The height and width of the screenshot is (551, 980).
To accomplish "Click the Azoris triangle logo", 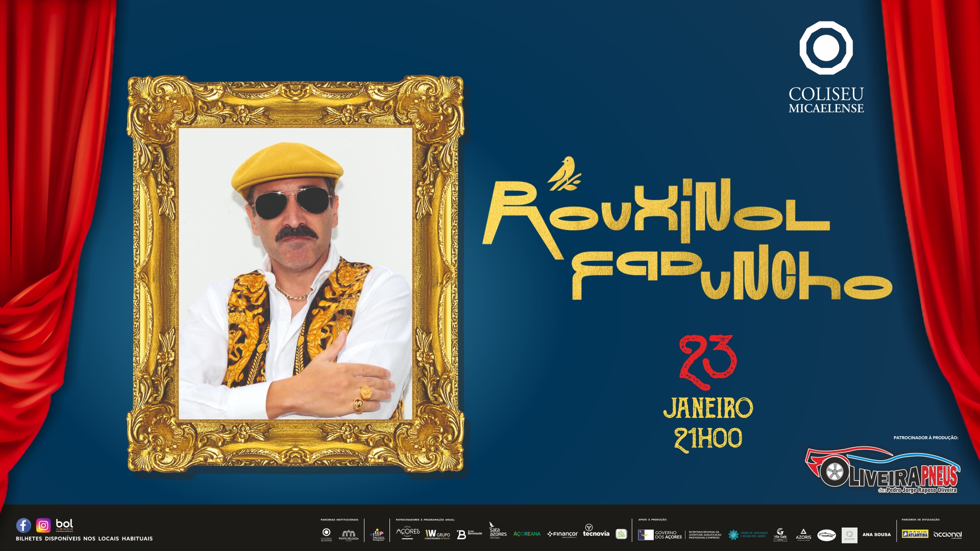I will click(803, 534).
